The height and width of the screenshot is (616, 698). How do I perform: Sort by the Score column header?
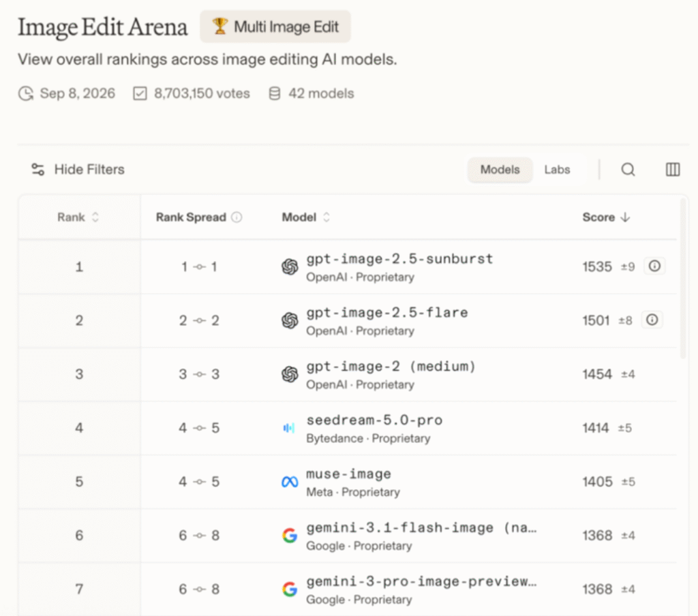(606, 217)
